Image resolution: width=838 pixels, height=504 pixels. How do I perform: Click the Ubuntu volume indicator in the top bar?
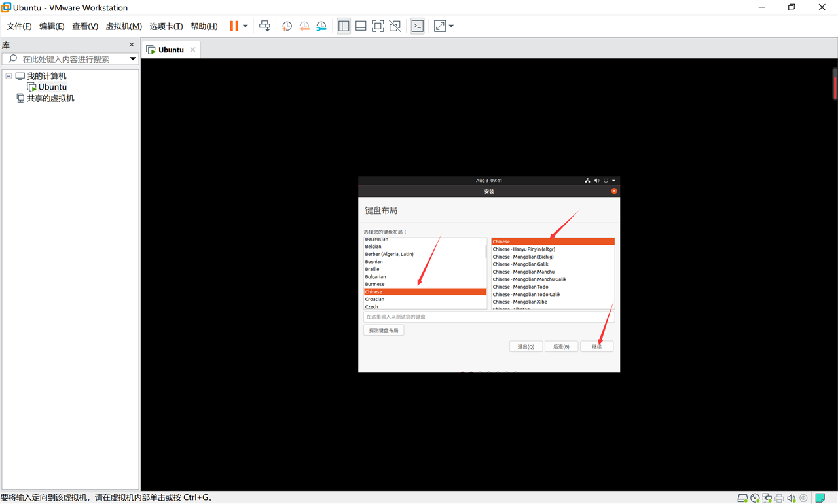click(x=596, y=181)
